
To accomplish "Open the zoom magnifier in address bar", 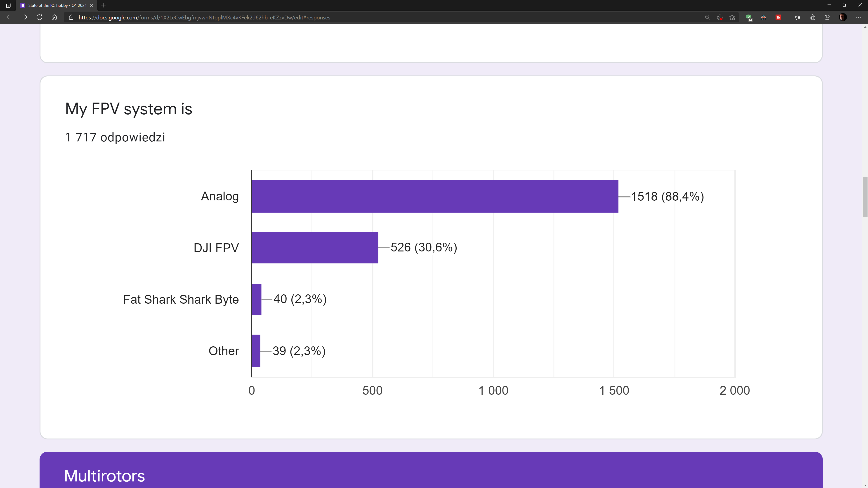I will (x=707, y=18).
